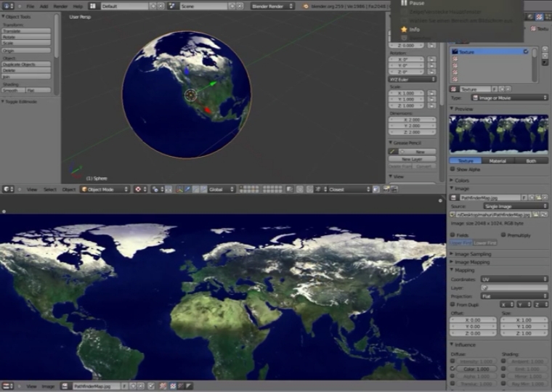552x392 pixels.
Task: Expand the Image Mapping panel
Action: pos(472,262)
